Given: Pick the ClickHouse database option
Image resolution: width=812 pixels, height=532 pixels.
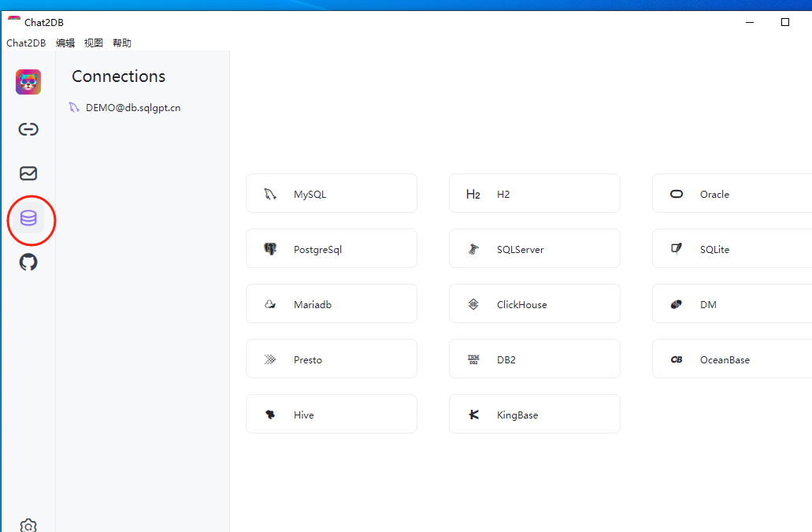Looking at the screenshot, I should 534,304.
